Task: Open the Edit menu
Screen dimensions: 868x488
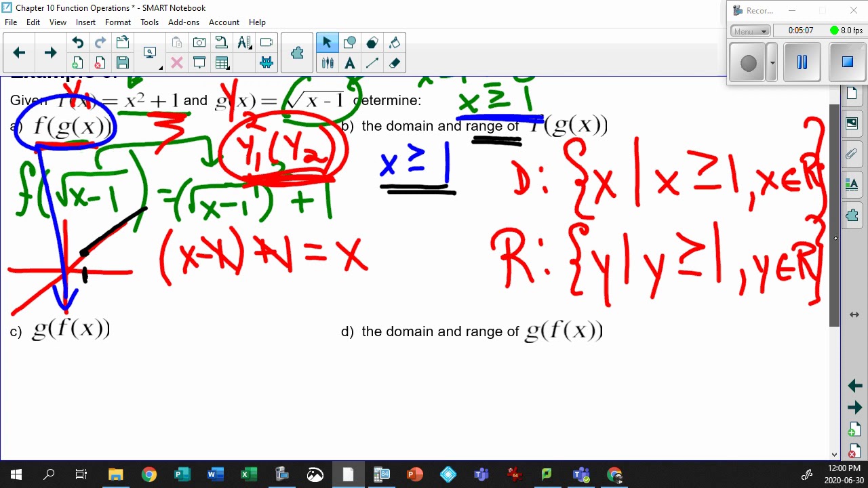Action: click(x=33, y=22)
